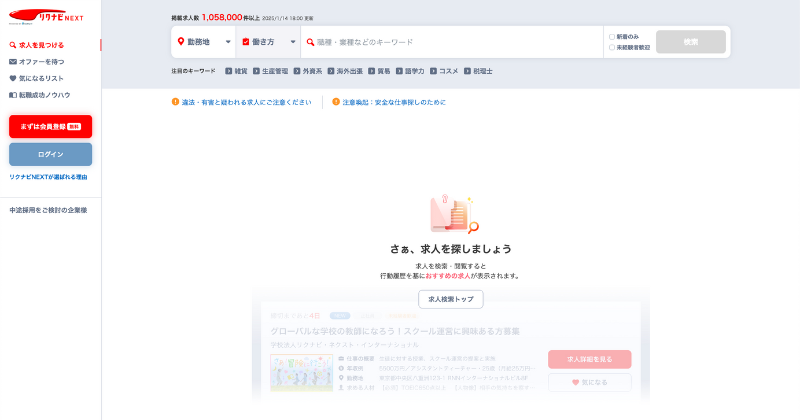Expand the 働き方 work style dropdown
Screen dimensions: 800x420
(268, 42)
